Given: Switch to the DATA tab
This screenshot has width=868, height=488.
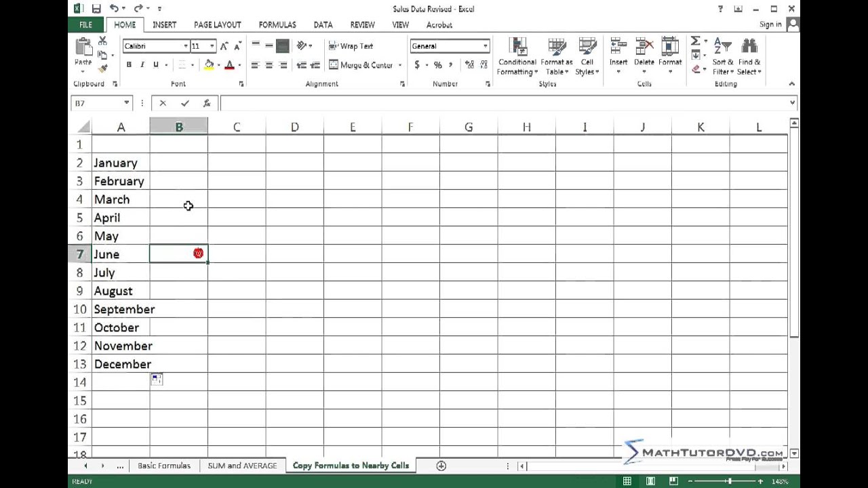Looking at the screenshot, I should coord(323,25).
